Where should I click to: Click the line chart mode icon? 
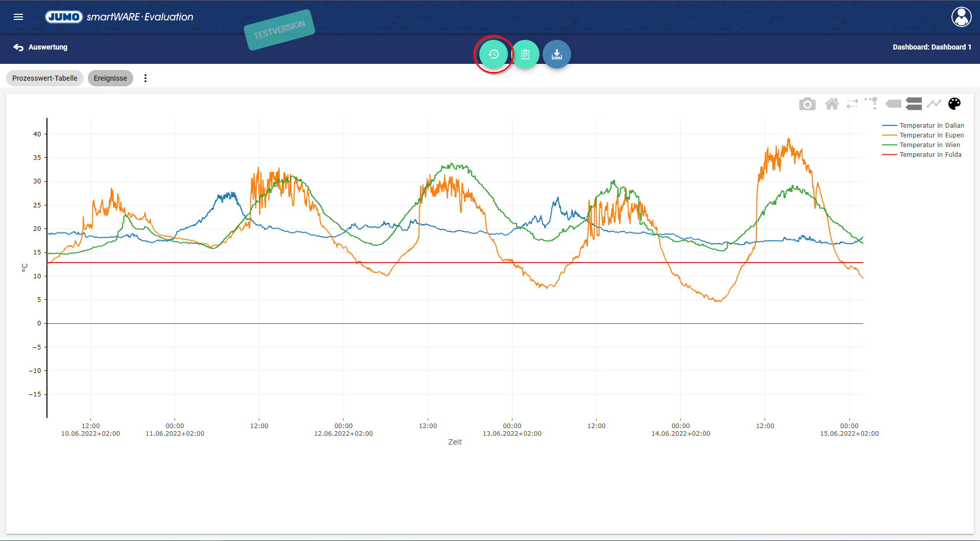pos(934,104)
